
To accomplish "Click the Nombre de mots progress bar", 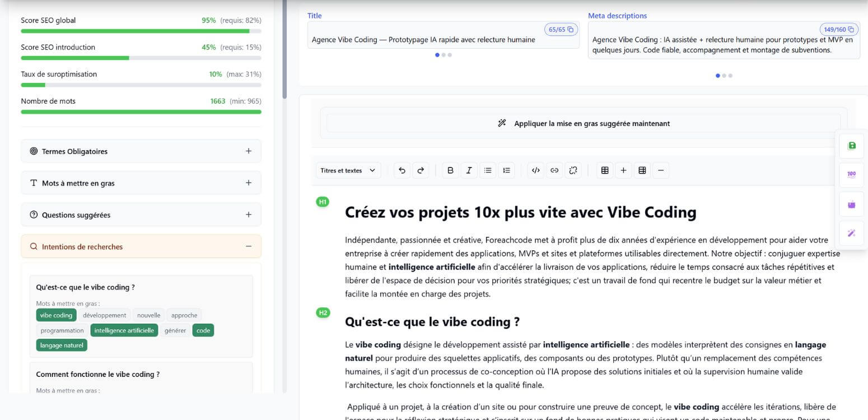I will click(x=141, y=112).
